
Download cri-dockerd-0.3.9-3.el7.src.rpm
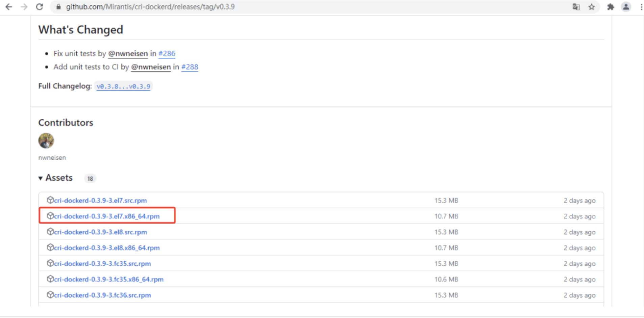coord(100,201)
